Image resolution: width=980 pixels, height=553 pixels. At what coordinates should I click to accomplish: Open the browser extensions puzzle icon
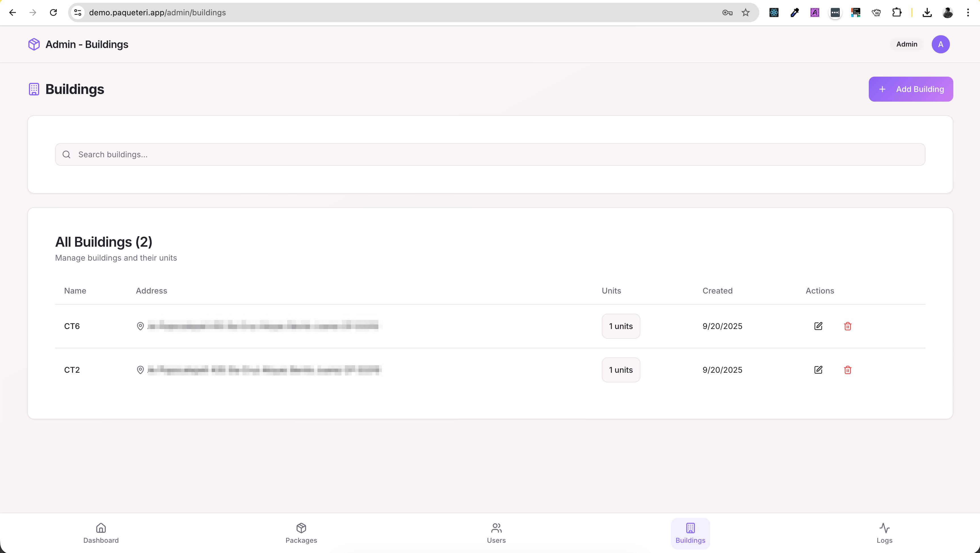pyautogui.click(x=896, y=12)
